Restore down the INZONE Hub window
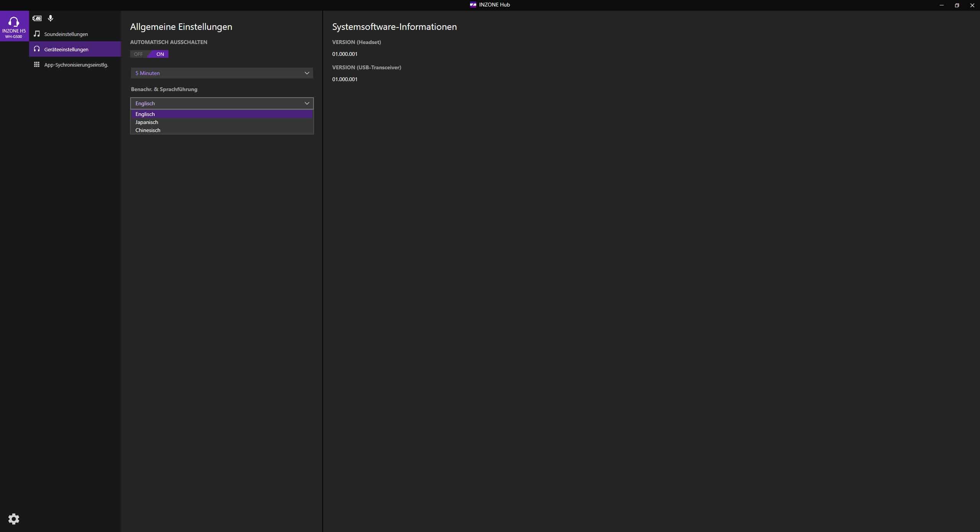This screenshot has width=980, height=532. (957, 5)
